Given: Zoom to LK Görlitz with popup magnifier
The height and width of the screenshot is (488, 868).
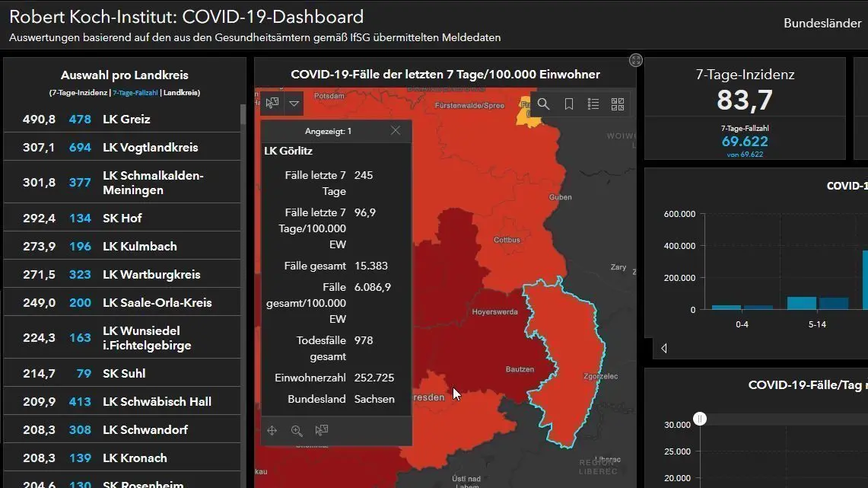Looking at the screenshot, I should pyautogui.click(x=297, y=431).
